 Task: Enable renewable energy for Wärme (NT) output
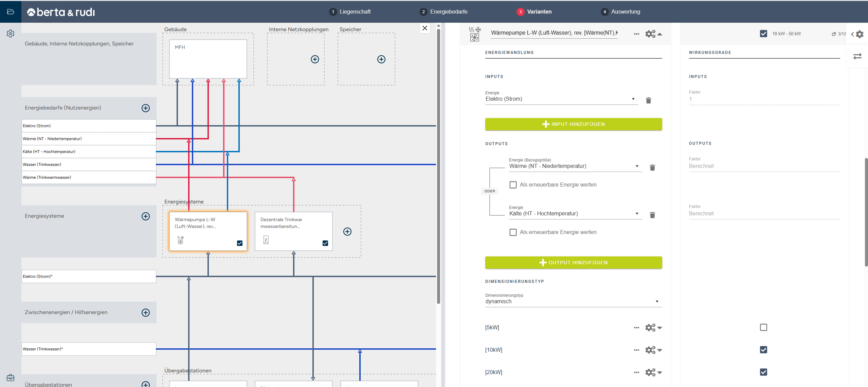(x=513, y=185)
